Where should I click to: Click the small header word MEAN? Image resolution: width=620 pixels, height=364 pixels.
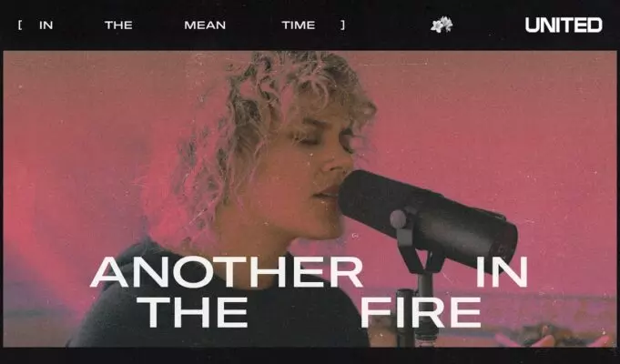click(x=205, y=25)
